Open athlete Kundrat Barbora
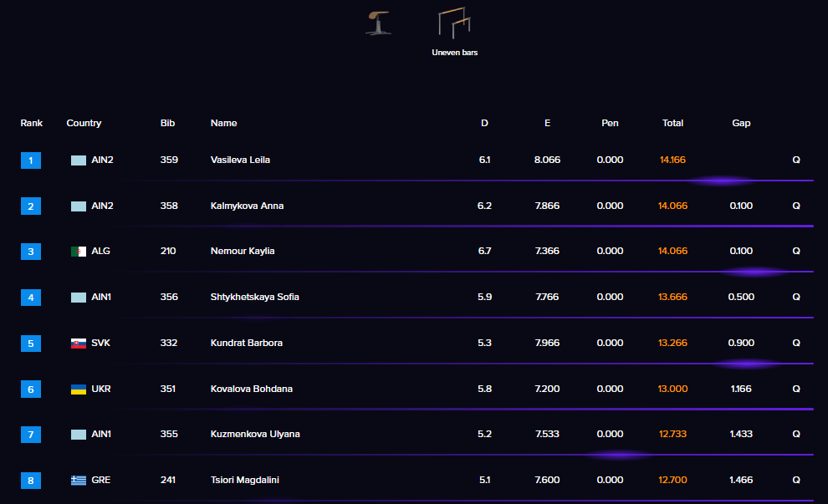828x504 pixels. click(247, 343)
